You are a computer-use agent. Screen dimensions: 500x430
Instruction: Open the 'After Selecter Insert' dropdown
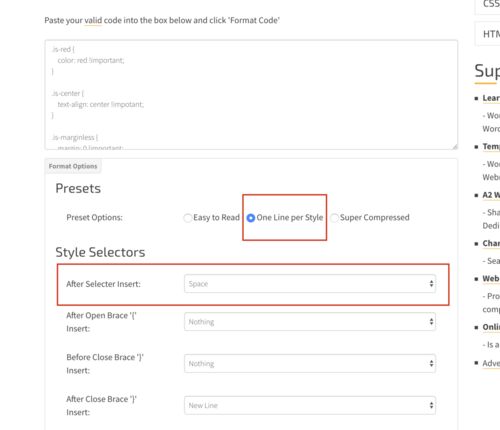click(310, 284)
